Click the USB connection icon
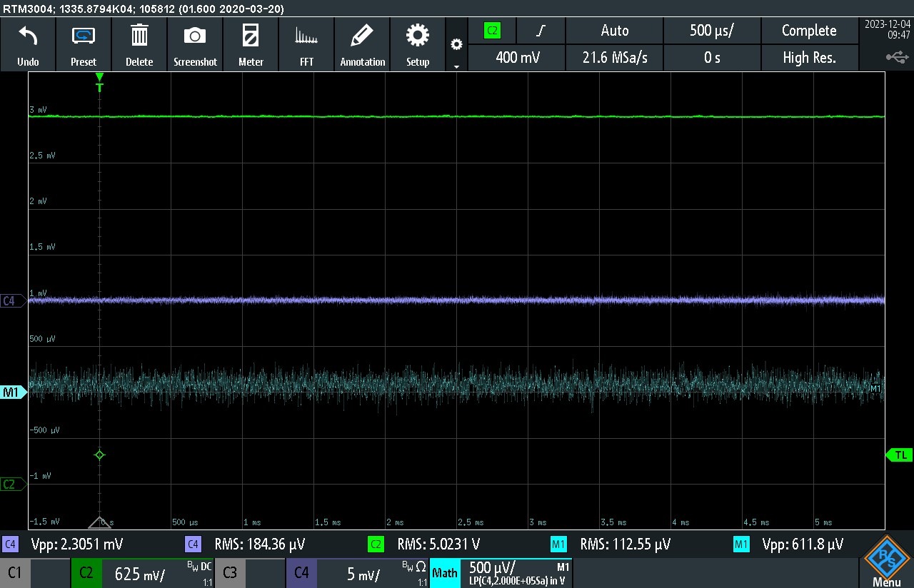 [x=897, y=57]
